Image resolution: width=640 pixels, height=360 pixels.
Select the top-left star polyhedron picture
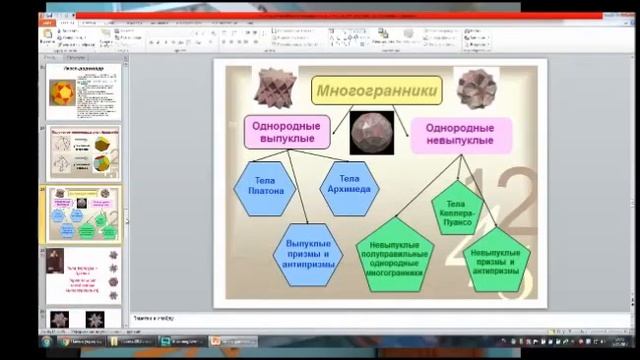(x=275, y=87)
